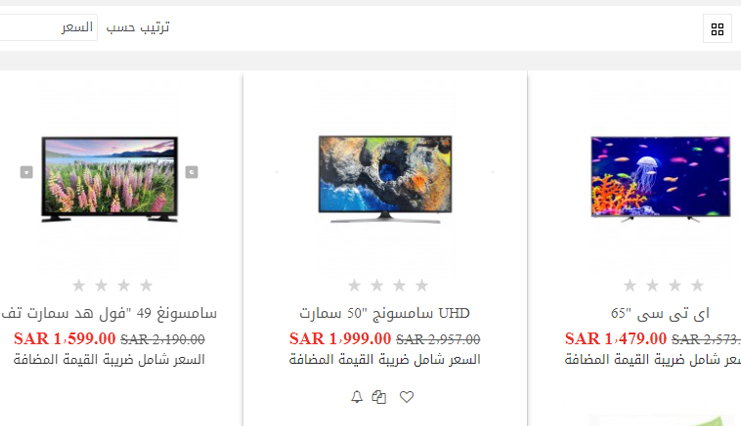Open the 65" TV product title
This screenshot has width=741, height=426.
point(660,313)
